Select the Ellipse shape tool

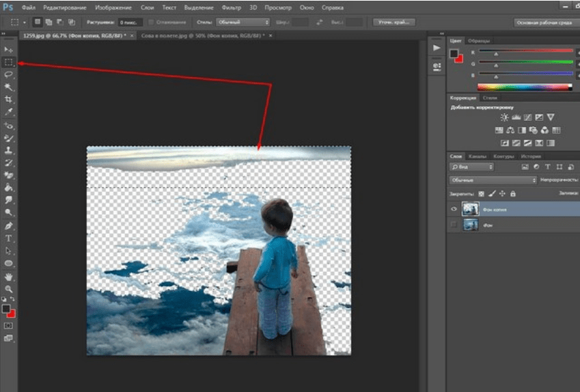pos(8,264)
